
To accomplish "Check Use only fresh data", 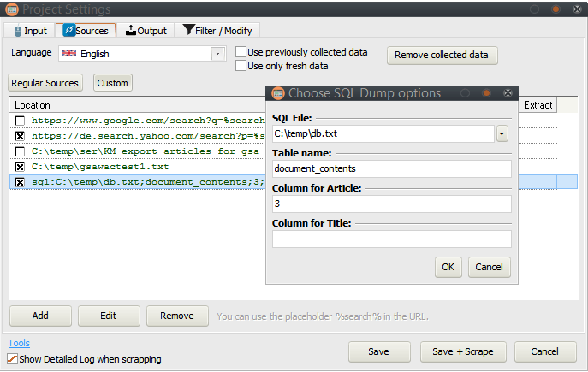I will pos(241,66).
